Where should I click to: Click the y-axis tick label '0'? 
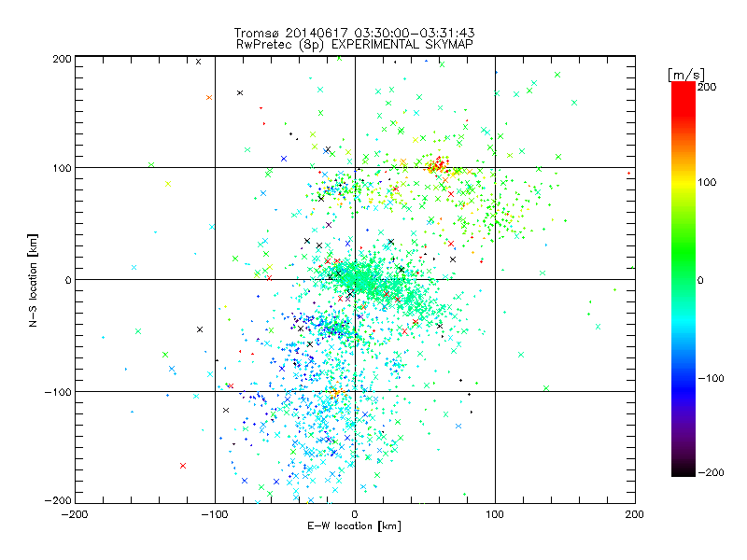coord(68,280)
